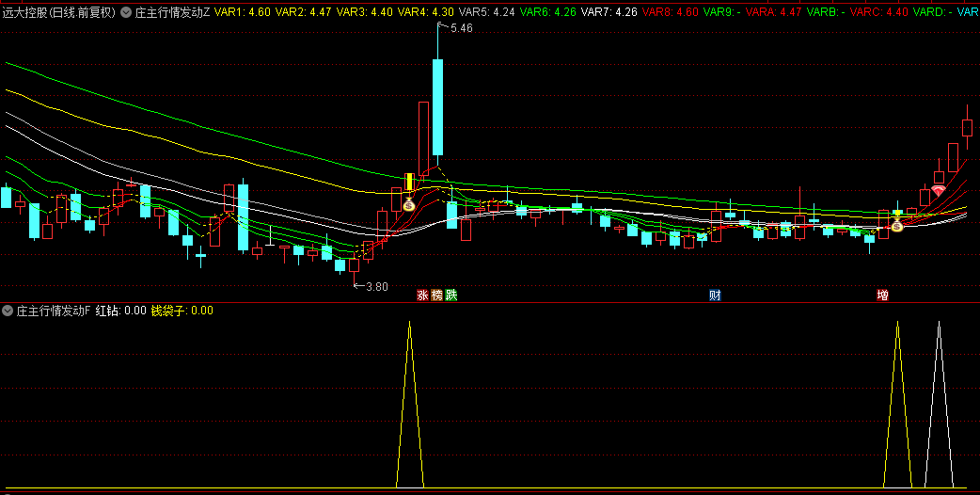Click the yellow spike next to the white spike
The width and height of the screenshot is (980, 495).
coord(897,405)
